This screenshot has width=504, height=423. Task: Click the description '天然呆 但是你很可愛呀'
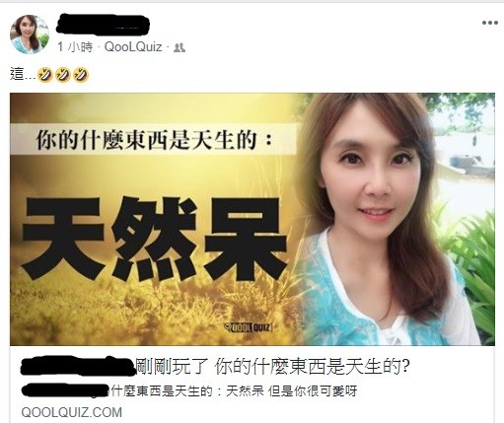pyautogui.click(x=292, y=391)
